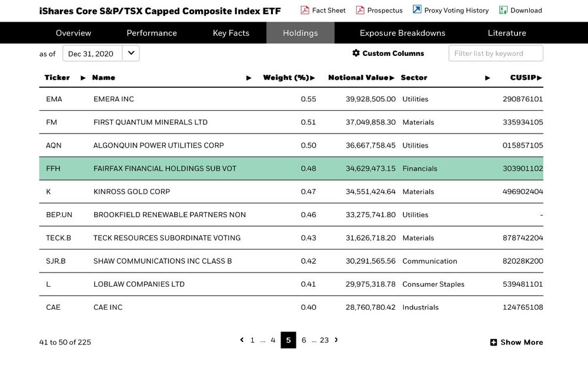
Task: Go to previous page with left chevron
Action: (242, 340)
